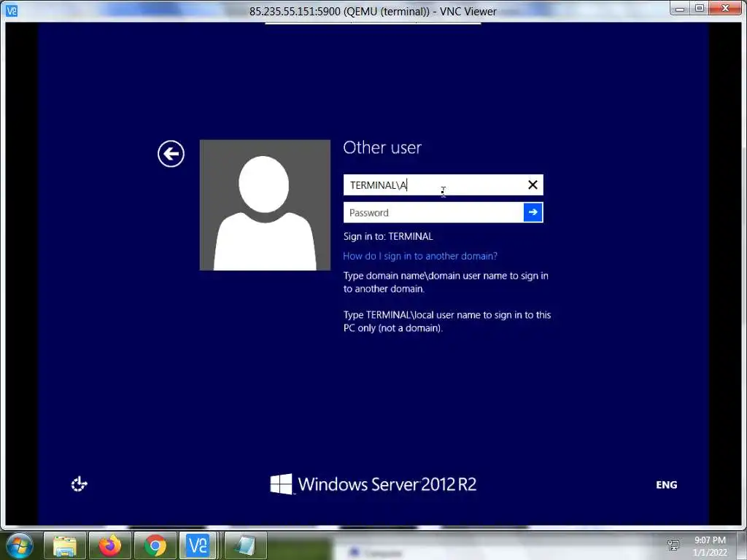Open the Windows Start orb
This screenshot has height=560, width=747.
[x=20, y=546]
